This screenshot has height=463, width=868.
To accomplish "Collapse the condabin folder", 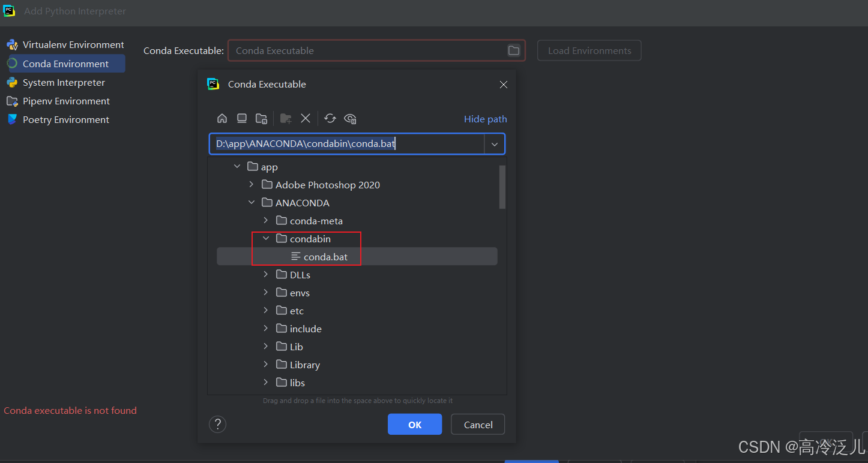I will point(266,239).
